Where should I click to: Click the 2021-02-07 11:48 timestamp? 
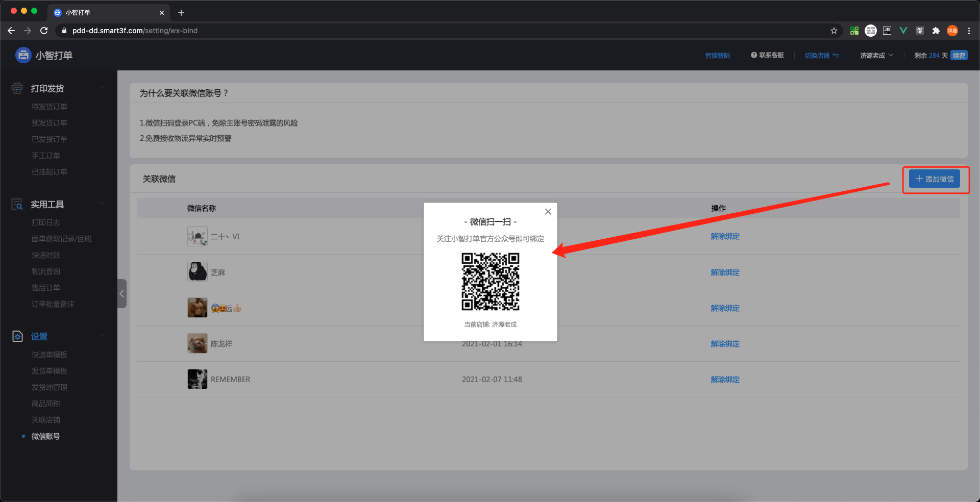(x=492, y=380)
